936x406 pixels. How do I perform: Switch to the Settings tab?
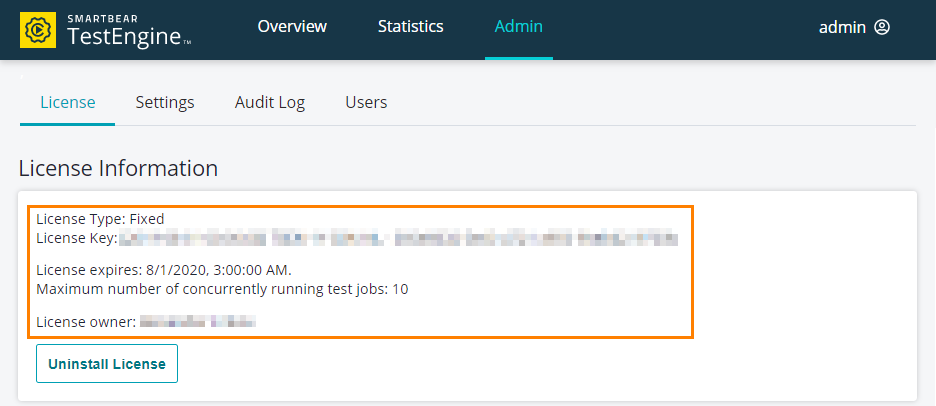click(x=165, y=102)
